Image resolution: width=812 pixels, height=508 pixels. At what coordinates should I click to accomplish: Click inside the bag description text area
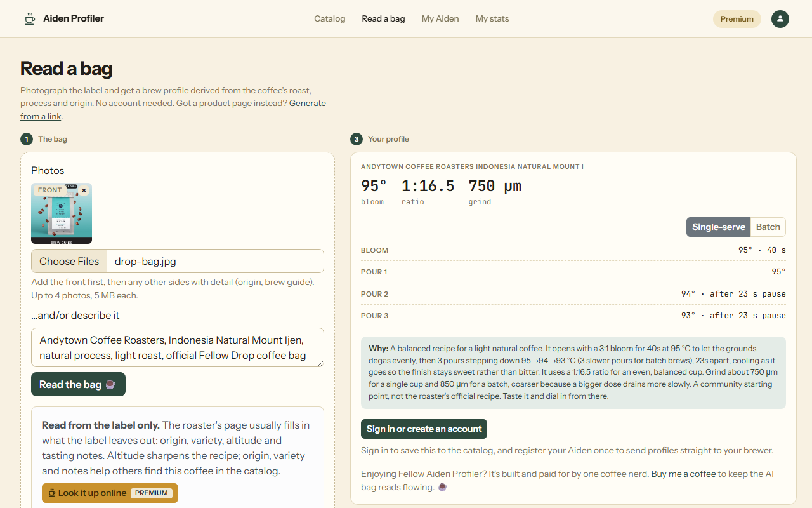point(178,347)
